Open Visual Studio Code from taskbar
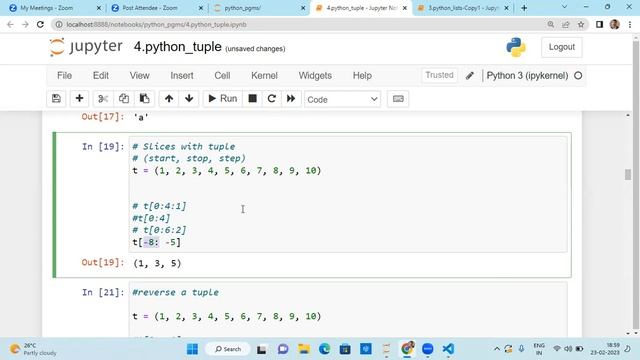This screenshot has height=360, width=640. [448, 349]
